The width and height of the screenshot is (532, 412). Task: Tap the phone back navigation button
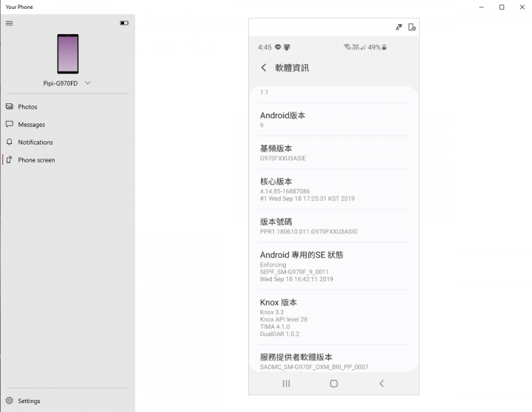381,383
